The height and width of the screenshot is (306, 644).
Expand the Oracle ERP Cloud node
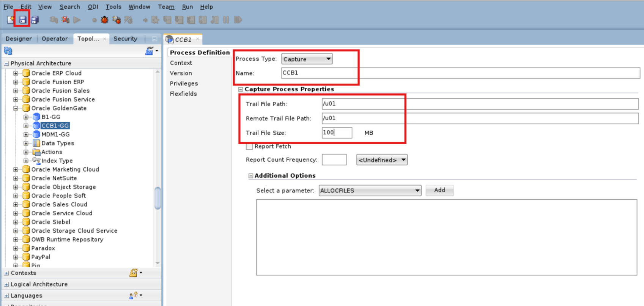(x=16, y=73)
